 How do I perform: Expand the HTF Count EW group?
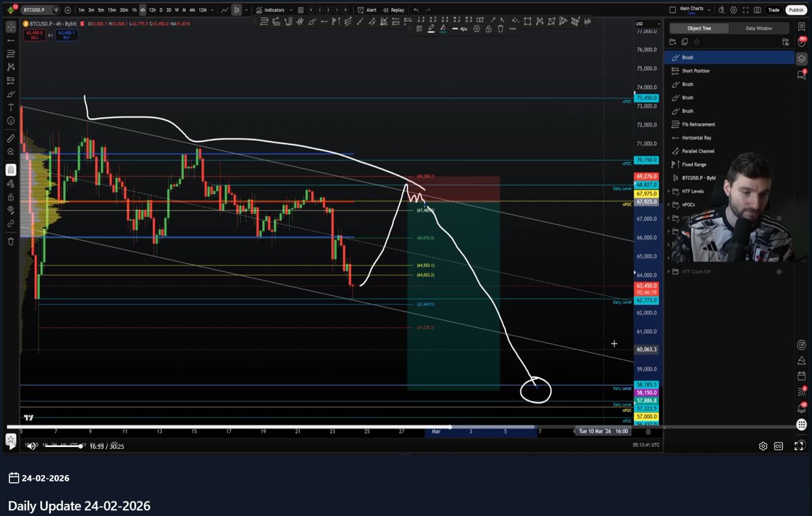coord(669,272)
